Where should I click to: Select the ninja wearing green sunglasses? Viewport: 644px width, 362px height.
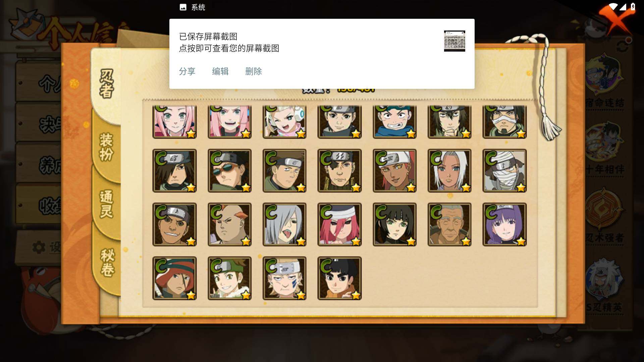(x=229, y=171)
